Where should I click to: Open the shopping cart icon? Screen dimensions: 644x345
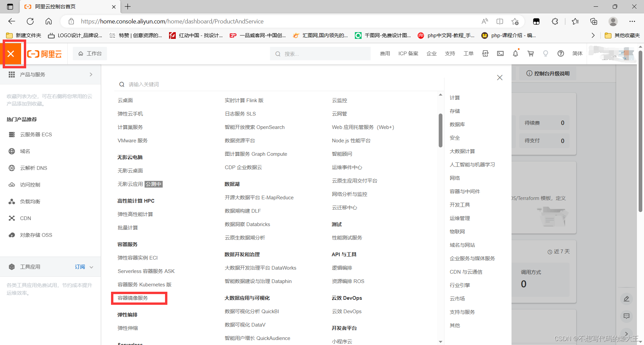pyautogui.click(x=531, y=54)
